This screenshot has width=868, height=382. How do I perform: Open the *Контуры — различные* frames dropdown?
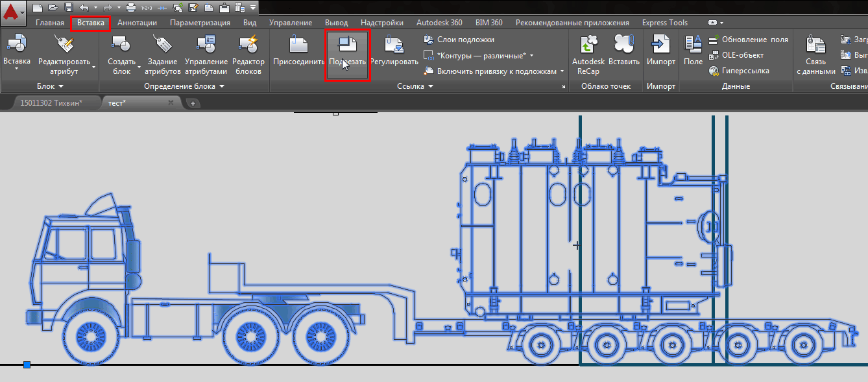click(480, 55)
